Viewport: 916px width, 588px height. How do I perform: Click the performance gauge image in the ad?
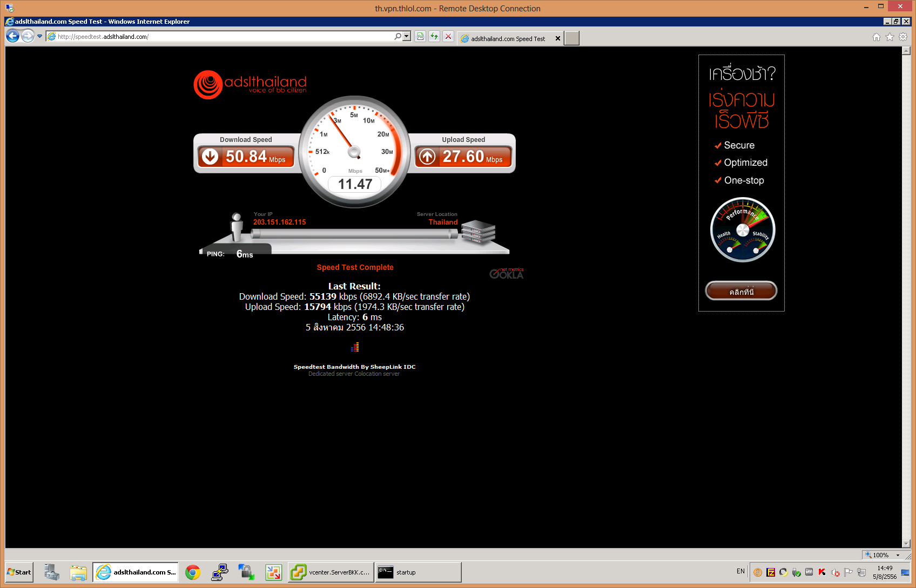743,230
